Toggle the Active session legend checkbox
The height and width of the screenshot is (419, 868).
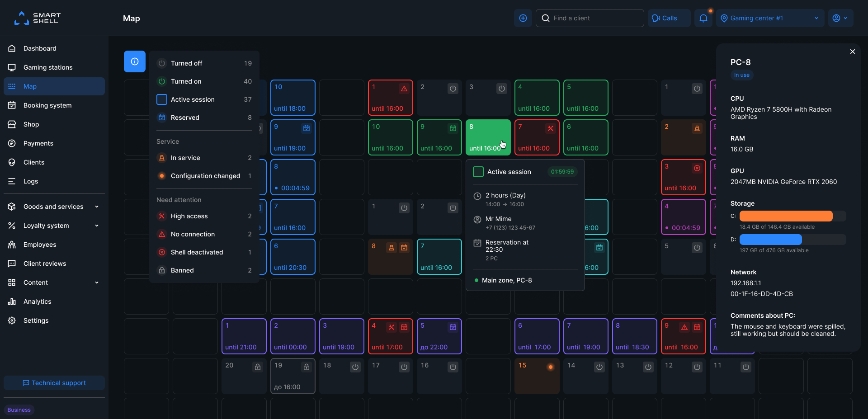pos(162,99)
